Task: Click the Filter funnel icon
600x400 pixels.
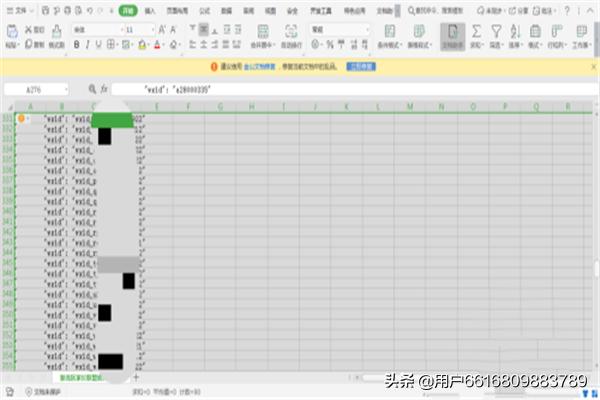Action: [x=496, y=31]
